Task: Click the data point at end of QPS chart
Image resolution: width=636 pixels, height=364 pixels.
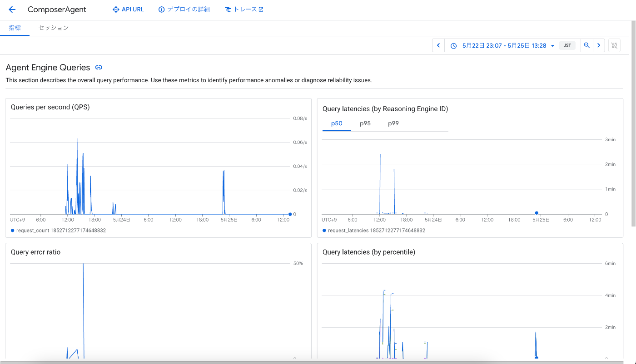Action: [x=290, y=214]
